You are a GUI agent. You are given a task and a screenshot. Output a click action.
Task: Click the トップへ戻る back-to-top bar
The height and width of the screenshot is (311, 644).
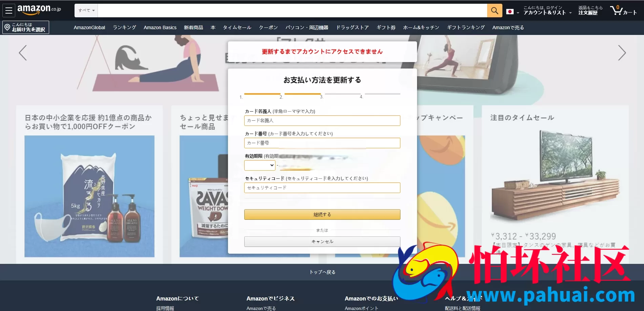(x=322, y=272)
